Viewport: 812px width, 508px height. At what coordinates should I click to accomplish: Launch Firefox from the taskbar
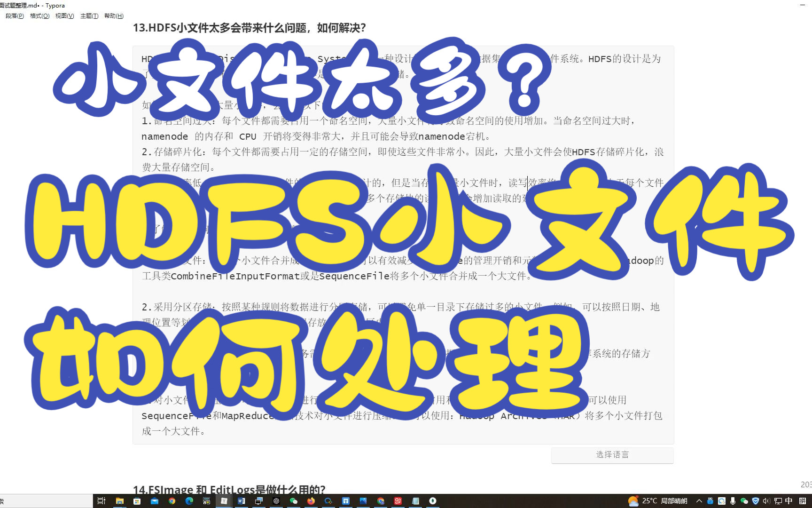pos(311,501)
